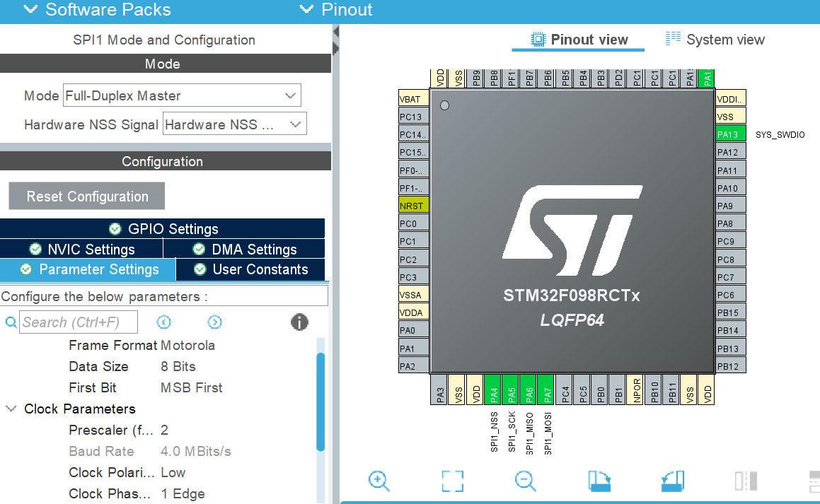This screenshot has height=504, width=820.
Task: Click the previous search result arrow
Action: point(163,322)
